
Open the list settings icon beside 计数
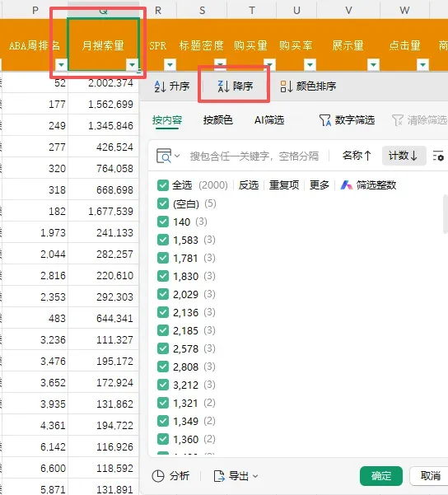[438, 156]
